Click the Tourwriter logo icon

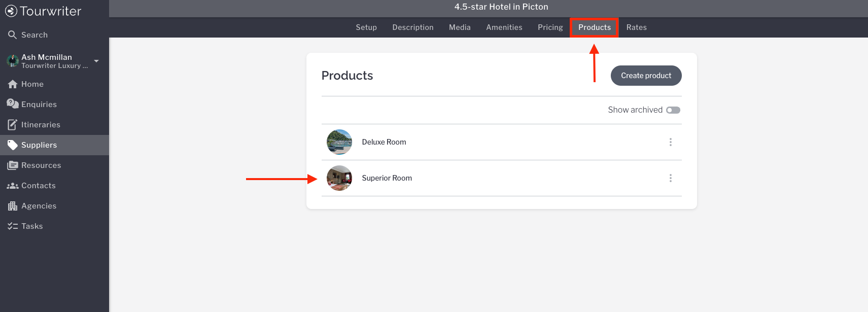[x=11, y=11]
